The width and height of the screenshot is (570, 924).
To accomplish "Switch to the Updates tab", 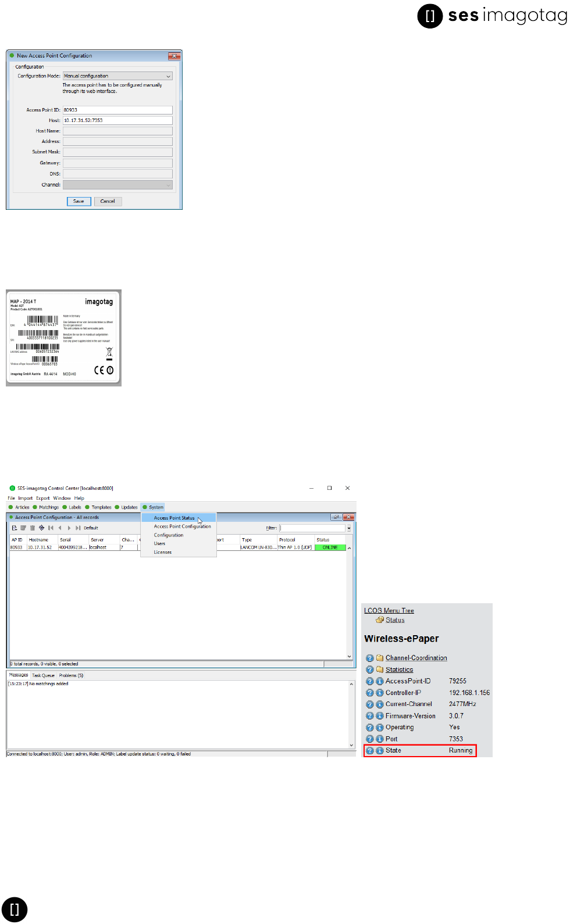I will (126, 507).
